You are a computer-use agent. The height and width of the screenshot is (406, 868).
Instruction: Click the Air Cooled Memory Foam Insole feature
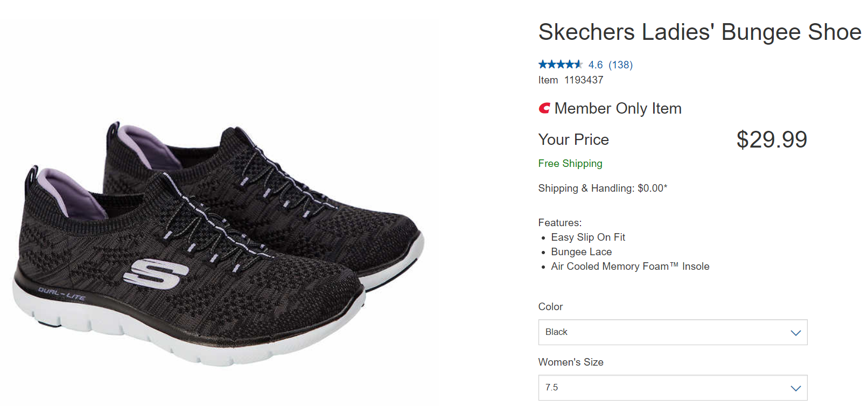coord(630,267)
